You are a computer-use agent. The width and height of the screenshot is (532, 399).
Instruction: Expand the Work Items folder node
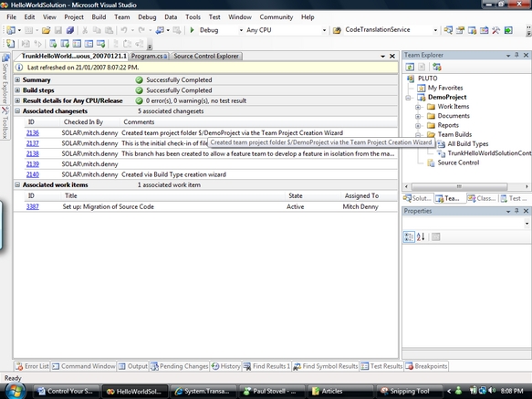click(x=418, y=107)
